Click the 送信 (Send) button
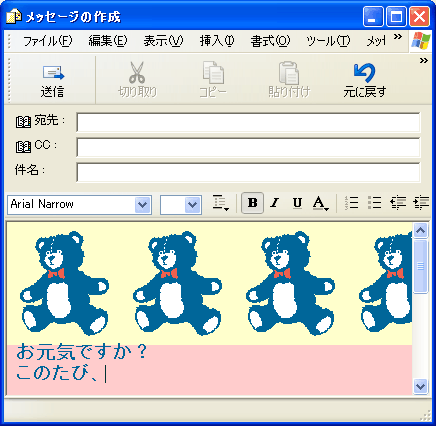436x426 pixels. click(x=53, y=81)
